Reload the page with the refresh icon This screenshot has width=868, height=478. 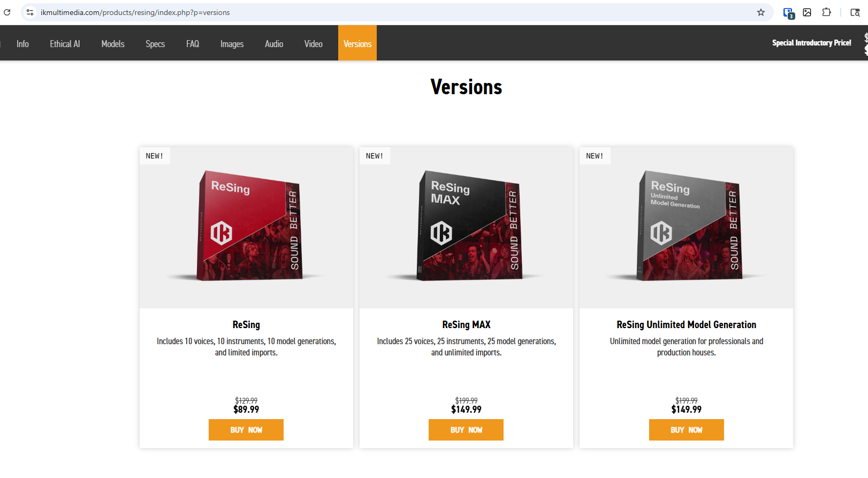click(x=7, y=12)
